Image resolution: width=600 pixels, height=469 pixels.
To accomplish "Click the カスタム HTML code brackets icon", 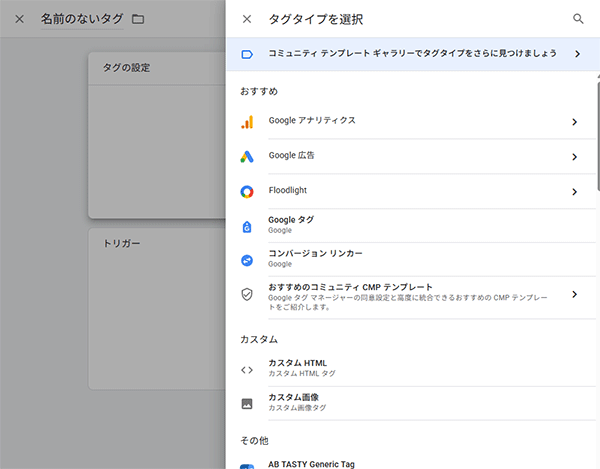I will 247,370.
